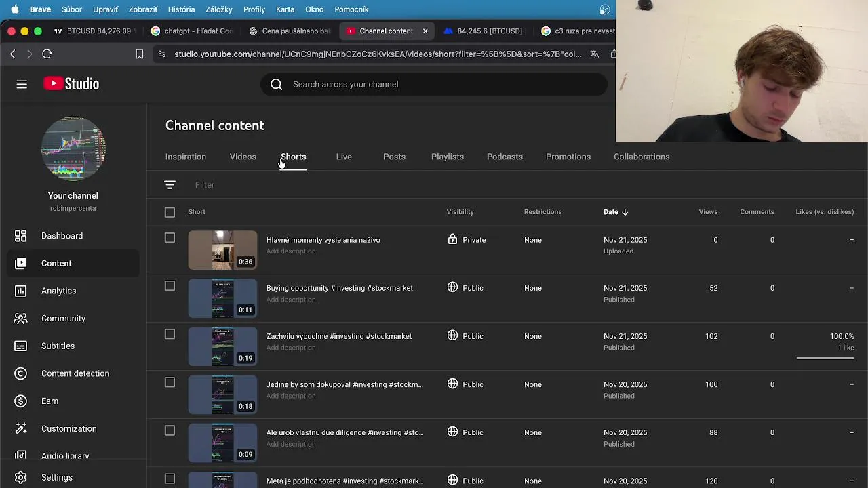Select the Buying opportunity row checkbox
The width and height of the screenshot is (868, 488).
pos(170,286)
